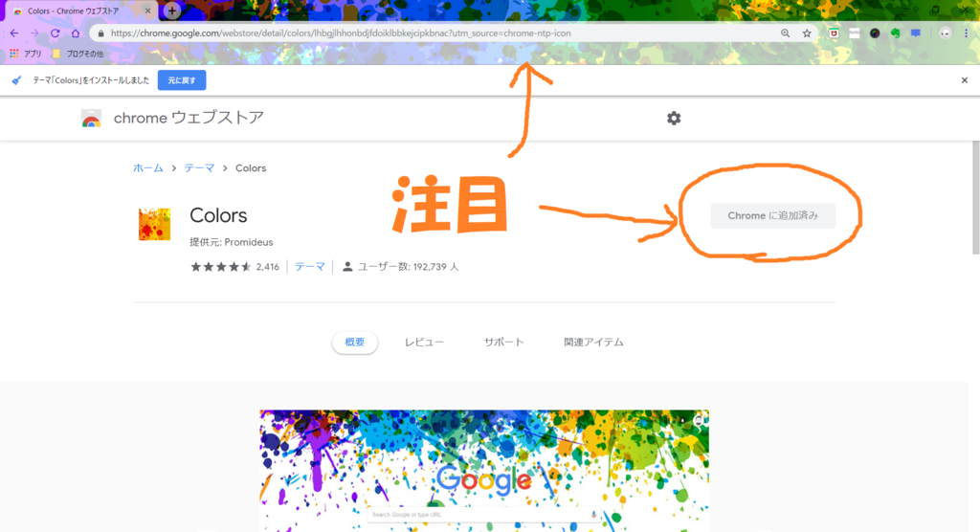Viewport: 980px width, 532px height.
Task: Click the ユーザー数: 192,739 人 text
Action: [x=408, y=267]
